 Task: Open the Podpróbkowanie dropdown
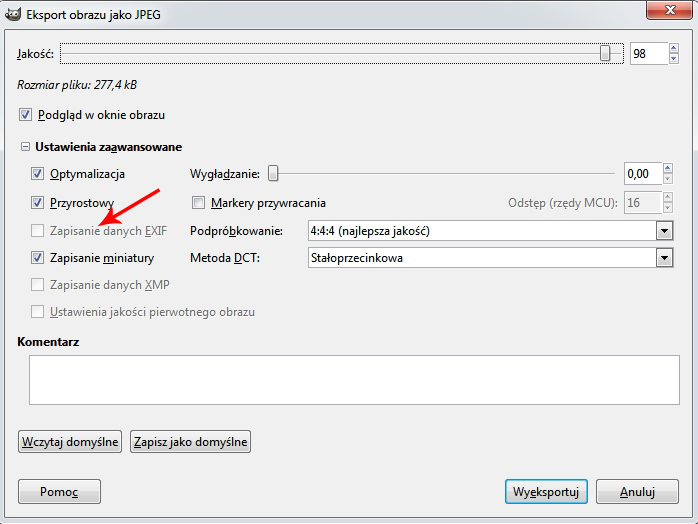[x=664, y=231]
